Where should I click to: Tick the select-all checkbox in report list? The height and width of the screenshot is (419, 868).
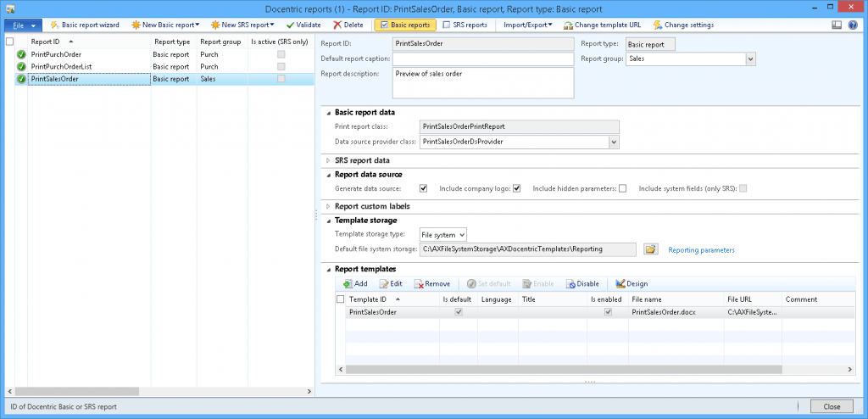click(9, 42)
